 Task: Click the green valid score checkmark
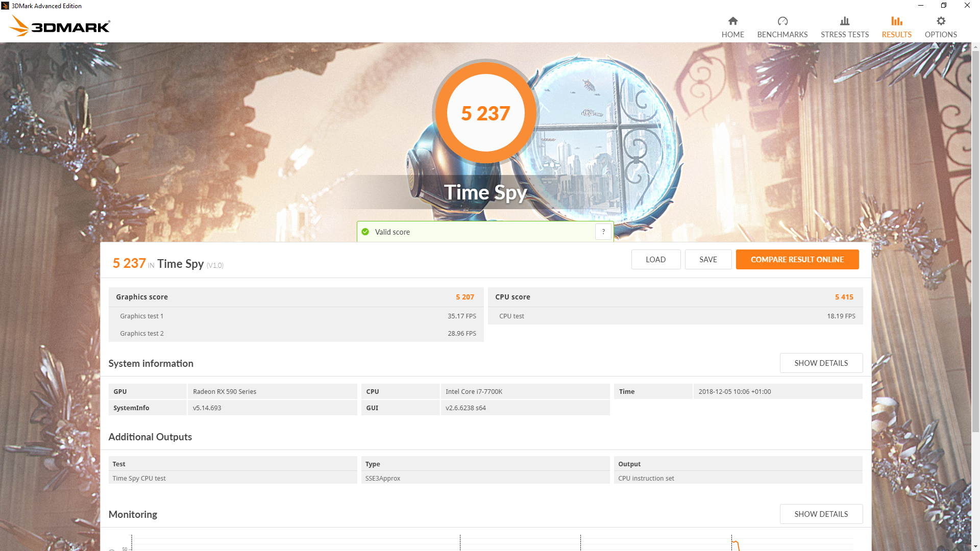point(365,232)
